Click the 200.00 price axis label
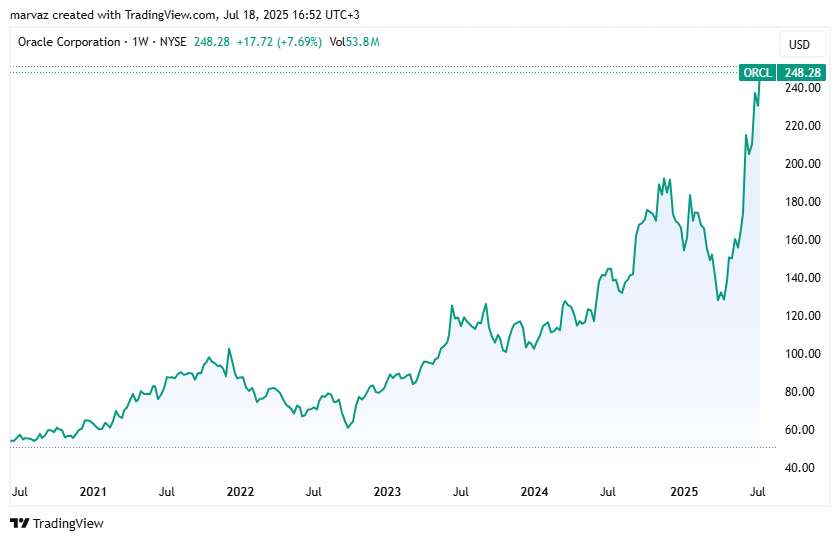Image resolution: width=840 pixels, height=541 pixels. 802,164
